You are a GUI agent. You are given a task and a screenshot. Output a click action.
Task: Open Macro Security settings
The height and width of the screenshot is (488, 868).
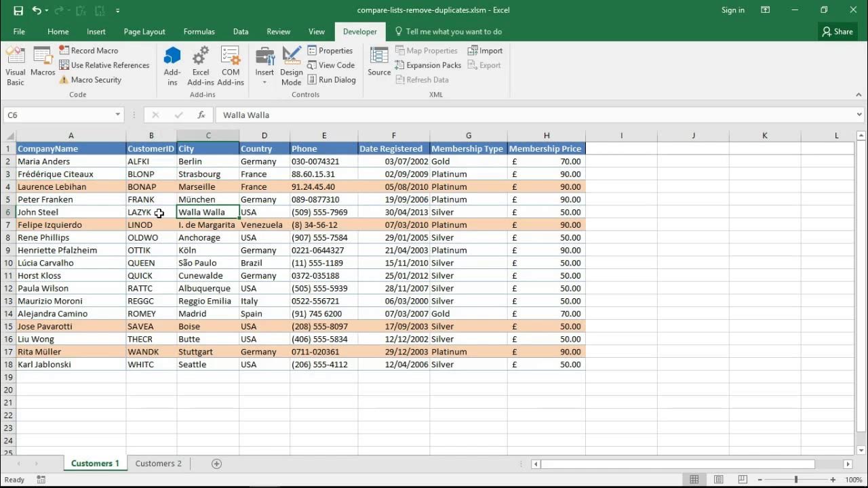pyautogui.click(x=90, y=80)
